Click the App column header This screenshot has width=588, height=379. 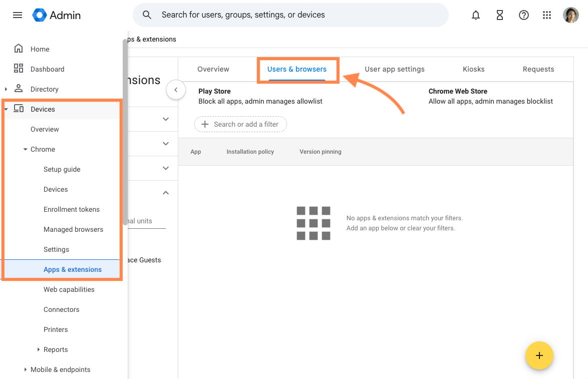point(196,152)
